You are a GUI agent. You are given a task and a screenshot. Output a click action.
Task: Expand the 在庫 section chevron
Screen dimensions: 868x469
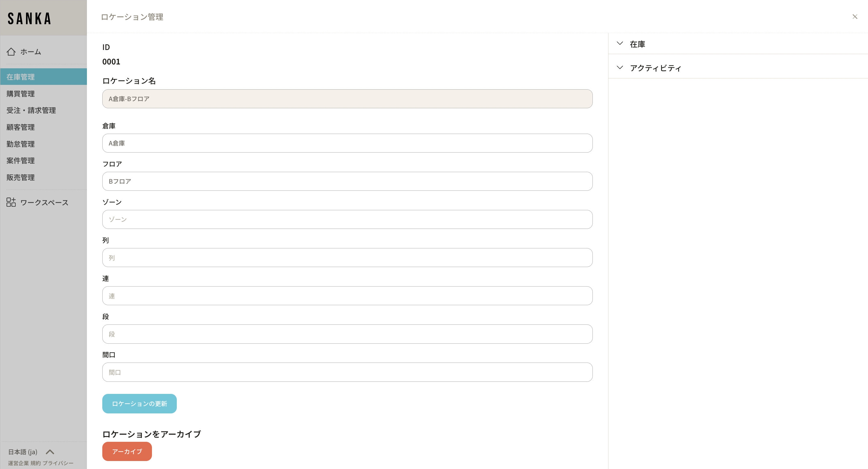tap(620, 43)
